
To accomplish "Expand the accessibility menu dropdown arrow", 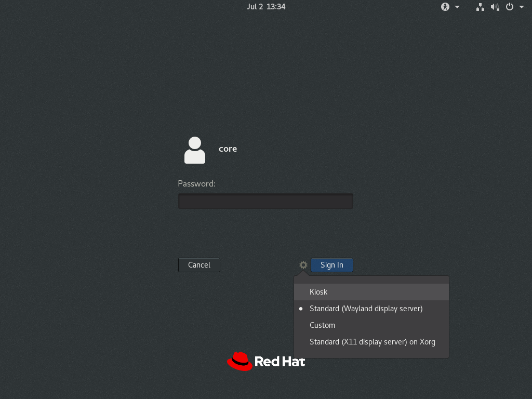I will [457, 7].
